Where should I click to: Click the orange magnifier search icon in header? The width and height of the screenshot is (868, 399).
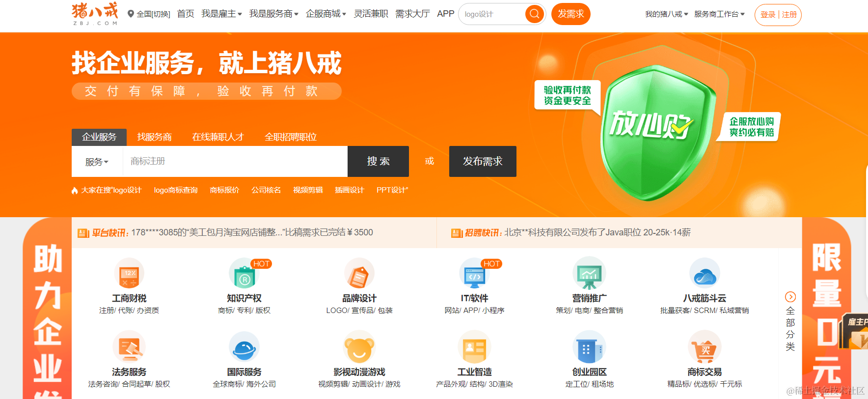[x=535, y=14]
